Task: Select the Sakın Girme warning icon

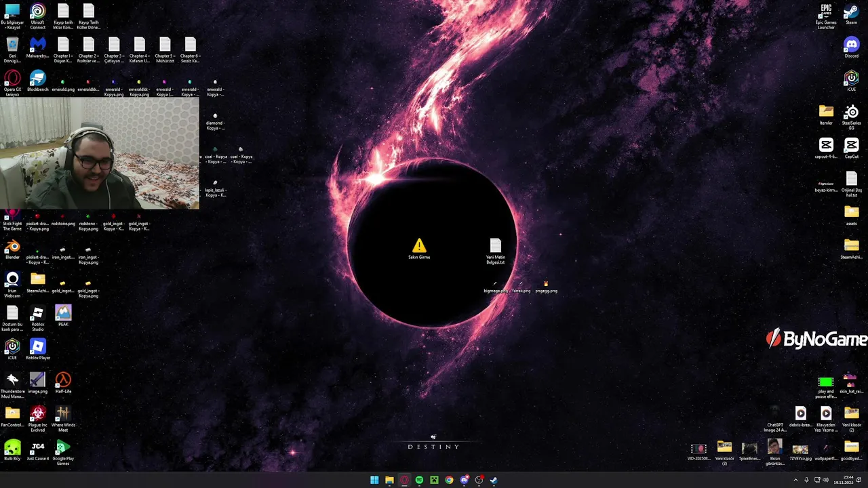Action: click(x=419, y=249)
